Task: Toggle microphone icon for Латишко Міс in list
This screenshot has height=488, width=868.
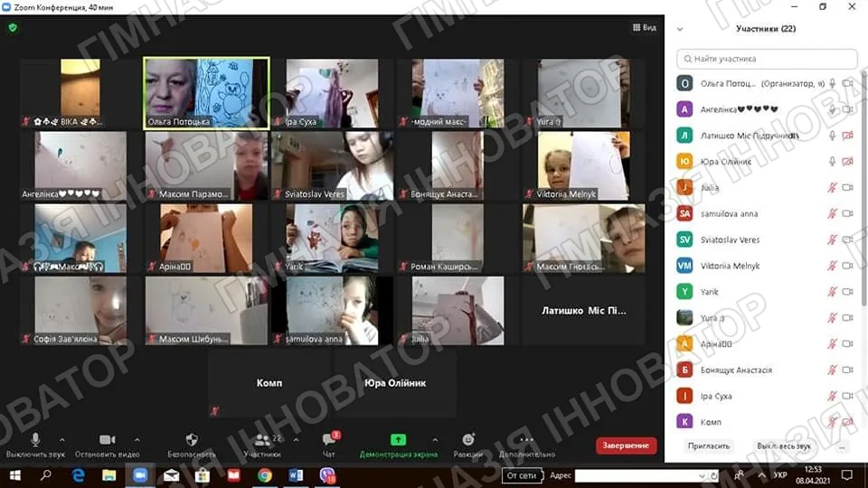Action: (x=832, y=136)
